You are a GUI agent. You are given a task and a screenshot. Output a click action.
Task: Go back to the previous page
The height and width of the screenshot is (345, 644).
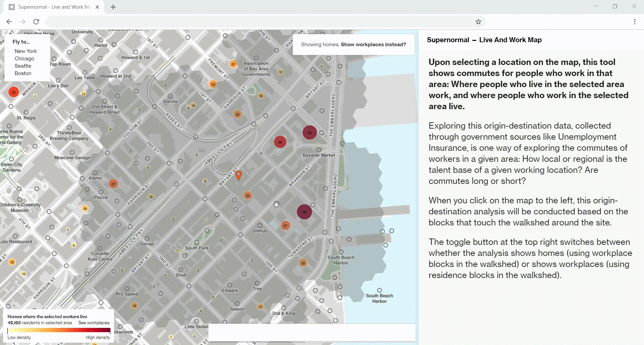click(x=9, y=22)
